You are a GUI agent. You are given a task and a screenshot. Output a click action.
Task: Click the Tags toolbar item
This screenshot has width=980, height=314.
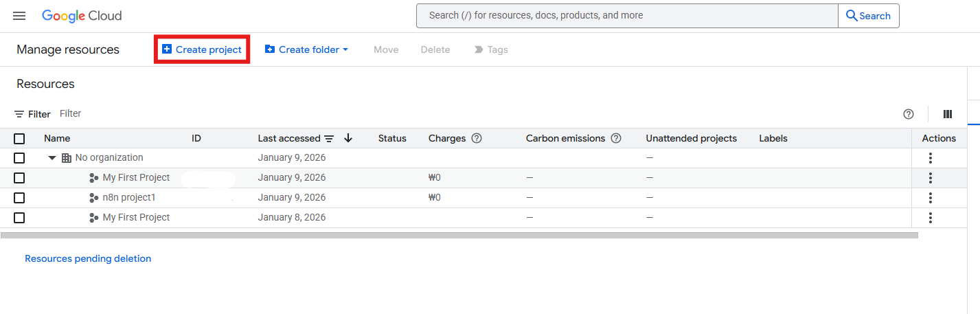(491, 49)
